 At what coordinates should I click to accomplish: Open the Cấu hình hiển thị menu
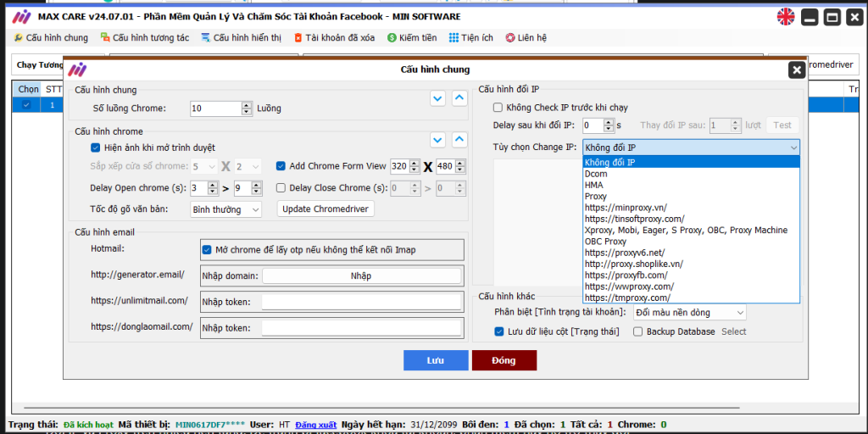[x=242, y=37]
